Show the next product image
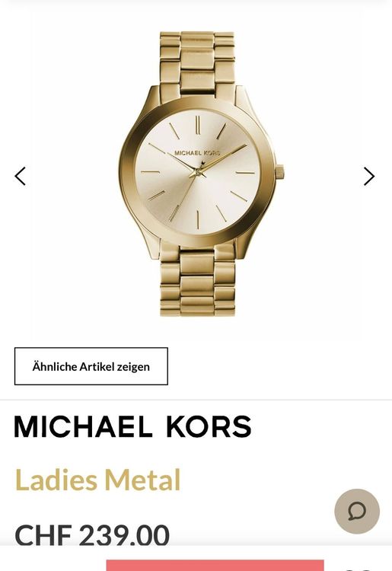Viewport: 392px width, 571px height. [x=368, y=177]
